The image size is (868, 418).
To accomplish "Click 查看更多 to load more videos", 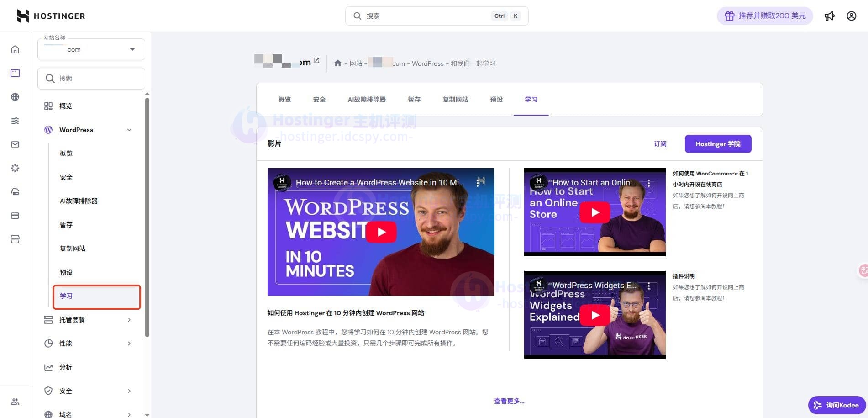I will [x=508, y=401].
